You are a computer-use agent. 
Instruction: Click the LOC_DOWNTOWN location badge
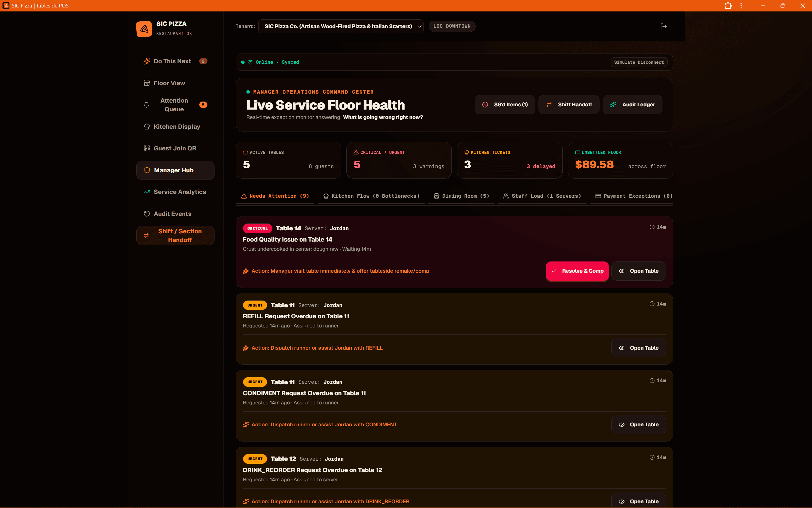pos(452,26)
